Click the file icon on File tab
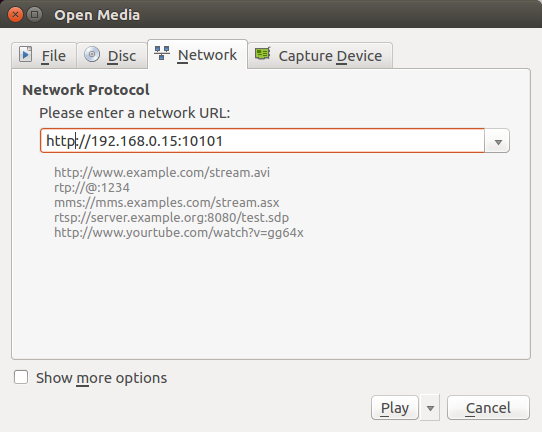The width and height of the screenshot is (542, 432). [x=25, y=55]
